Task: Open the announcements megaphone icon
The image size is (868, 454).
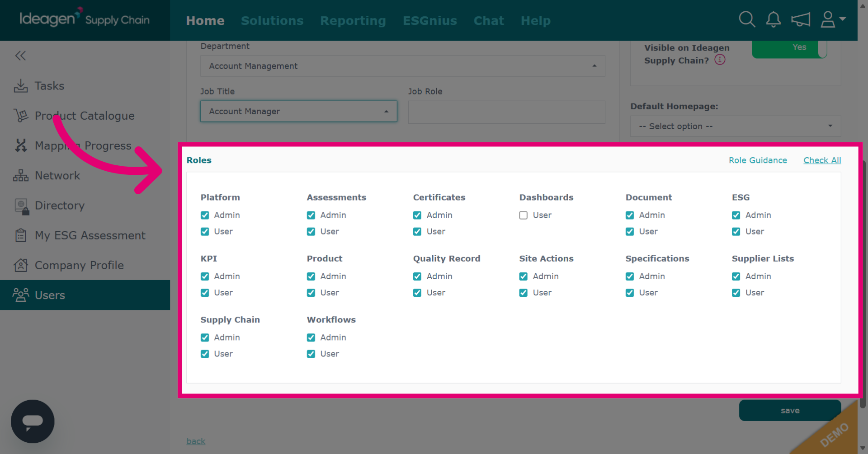Action: [800, 19]
